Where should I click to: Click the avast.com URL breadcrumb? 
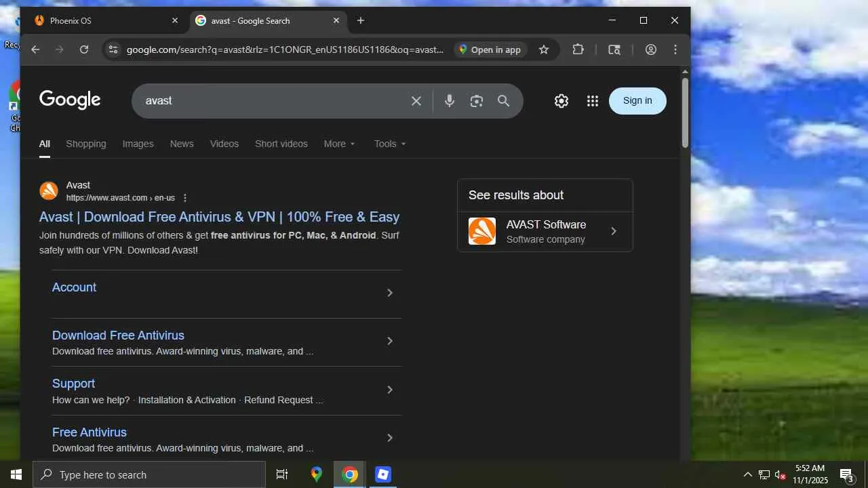pos(121,198)
